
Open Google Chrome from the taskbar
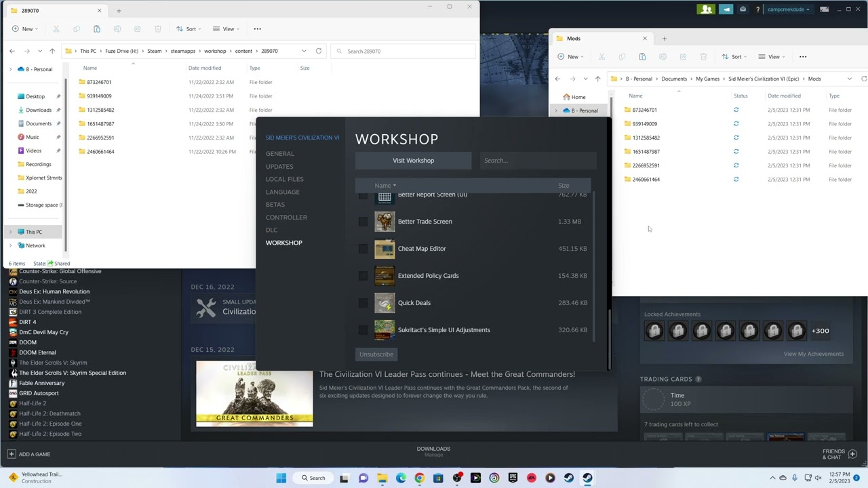tap(419, 478)
